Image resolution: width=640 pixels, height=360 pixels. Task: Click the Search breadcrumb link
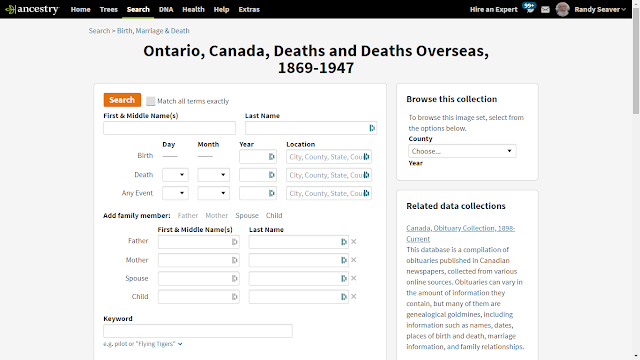tap(99, 31)
